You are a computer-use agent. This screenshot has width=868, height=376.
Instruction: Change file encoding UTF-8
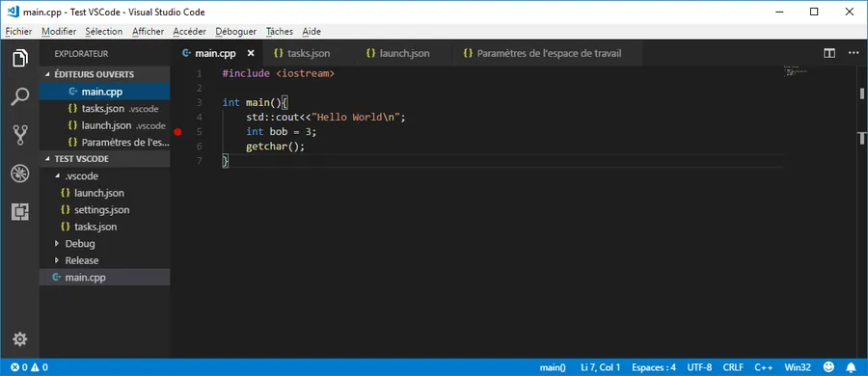pyautogui.click(x=700, y=367)
